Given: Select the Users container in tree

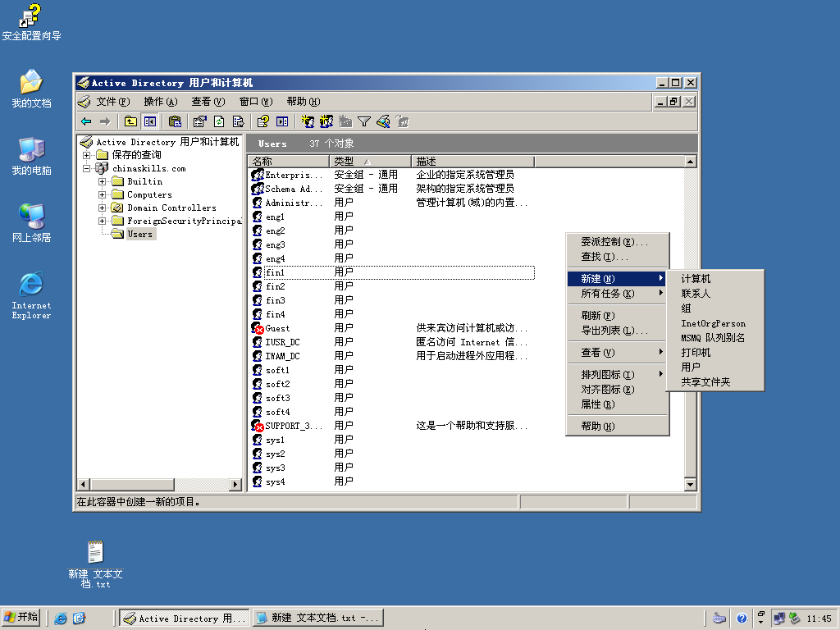Looking at the screenshot, I should (x=139, y=234).
